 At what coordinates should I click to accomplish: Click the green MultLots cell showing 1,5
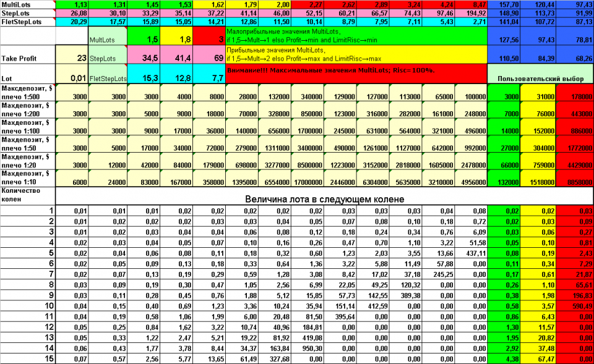coord(144,36)
